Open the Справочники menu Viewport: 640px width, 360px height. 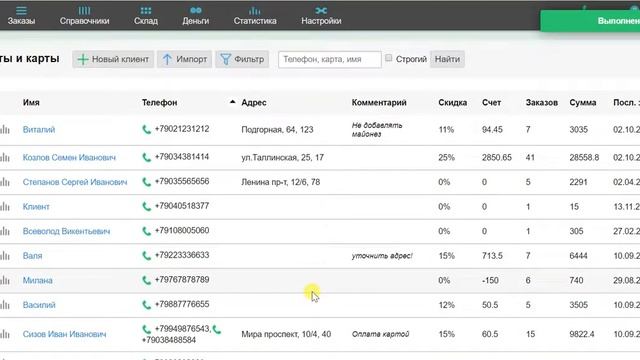coord(84,16)
